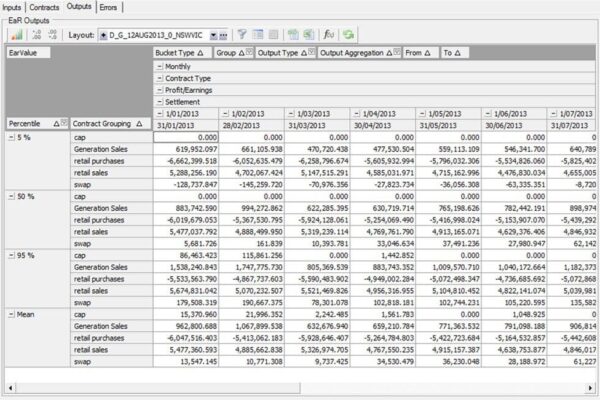Collapse the Monthly group

click(x=160, y=67)
